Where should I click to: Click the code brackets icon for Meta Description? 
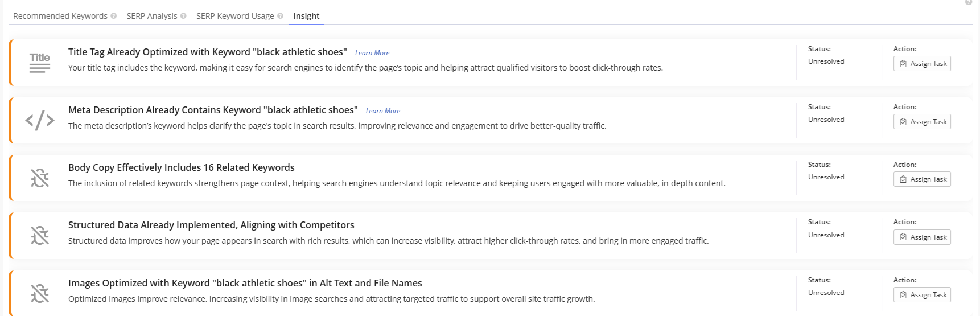coord(40,120)
